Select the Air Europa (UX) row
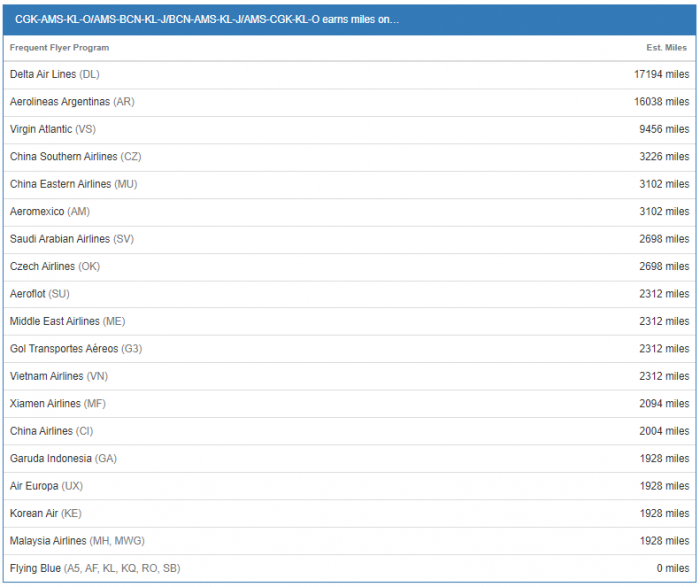 (x=350, y=487)
